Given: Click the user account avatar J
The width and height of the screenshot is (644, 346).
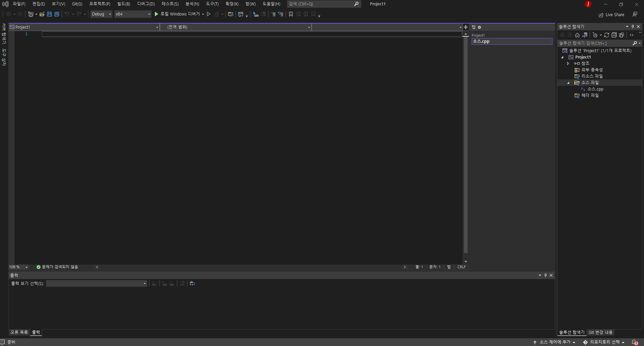Looking at the screenshot, I should [588, 4].
